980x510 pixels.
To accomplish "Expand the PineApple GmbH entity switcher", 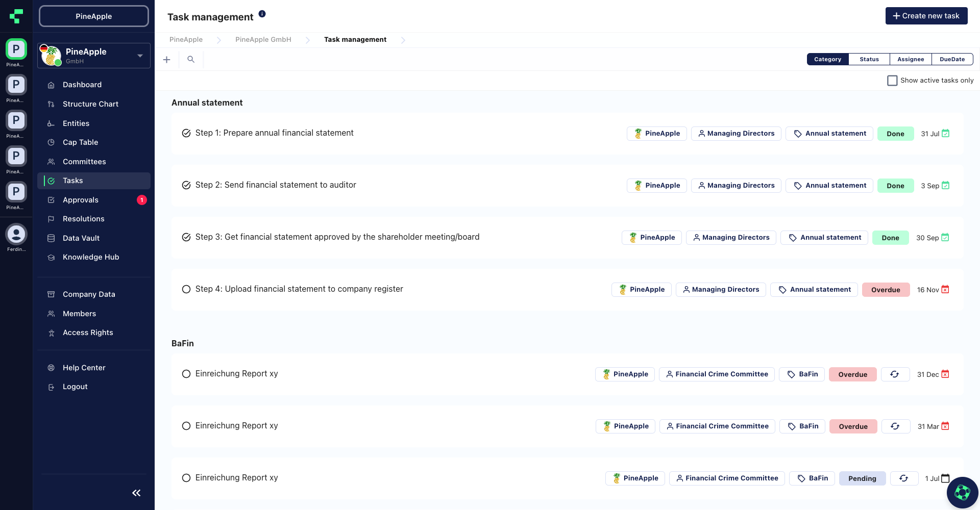I will point(140,55).
